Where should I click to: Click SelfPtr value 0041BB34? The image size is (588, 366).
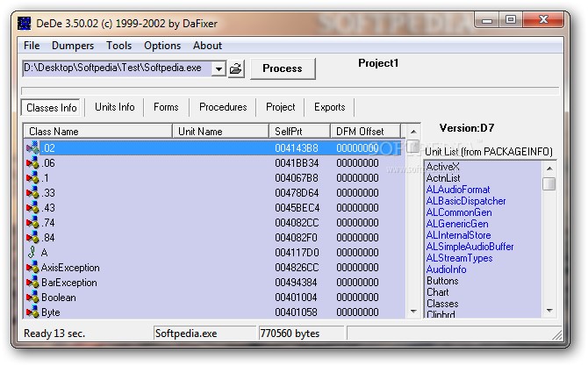[x=297, y=163]
